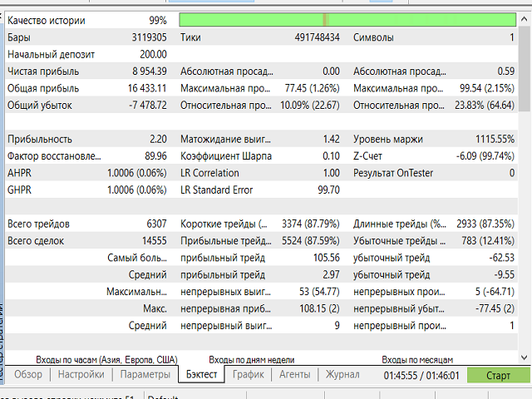
Task: Click the average profit trade value 2.97
Action: coord(331,275)
